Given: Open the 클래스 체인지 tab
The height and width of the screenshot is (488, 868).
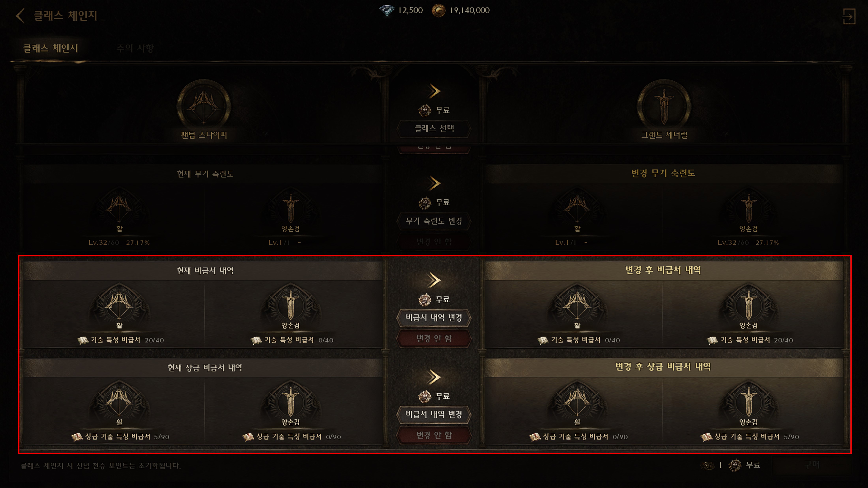Looking at the screenshot, I should pos(51,48).
